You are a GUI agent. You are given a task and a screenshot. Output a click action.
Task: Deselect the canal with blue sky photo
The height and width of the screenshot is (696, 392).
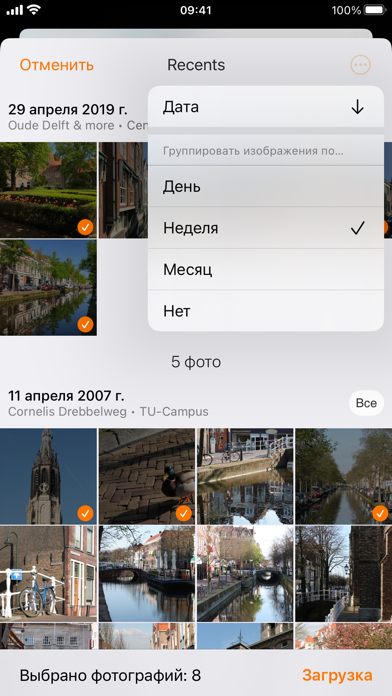[x=48, y=288]
